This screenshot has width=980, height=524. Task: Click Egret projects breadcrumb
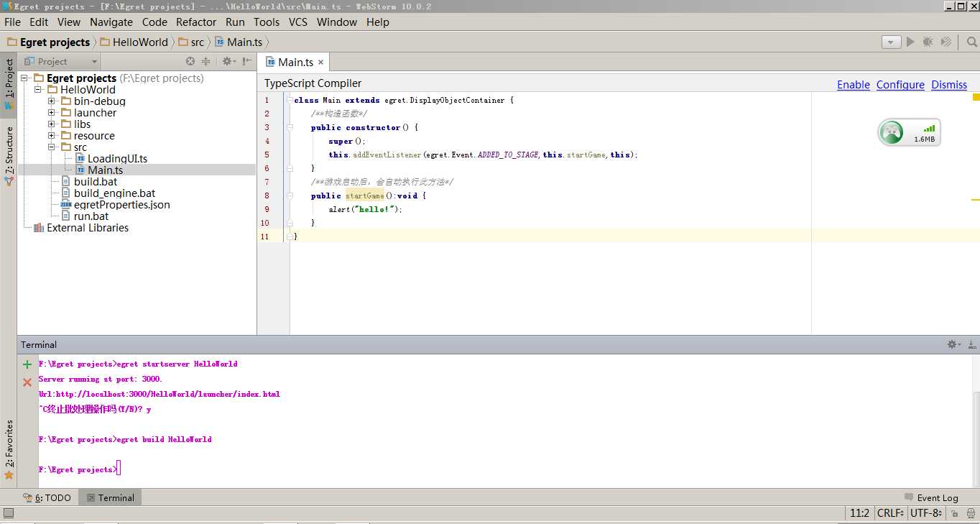[x=48, y=42]
